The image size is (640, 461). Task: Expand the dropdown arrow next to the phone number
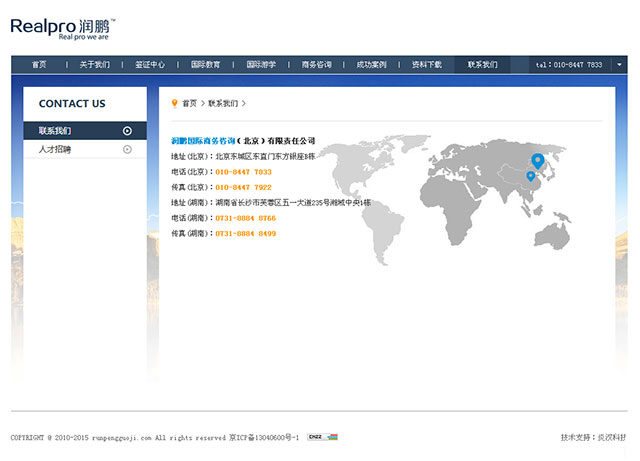619,64
